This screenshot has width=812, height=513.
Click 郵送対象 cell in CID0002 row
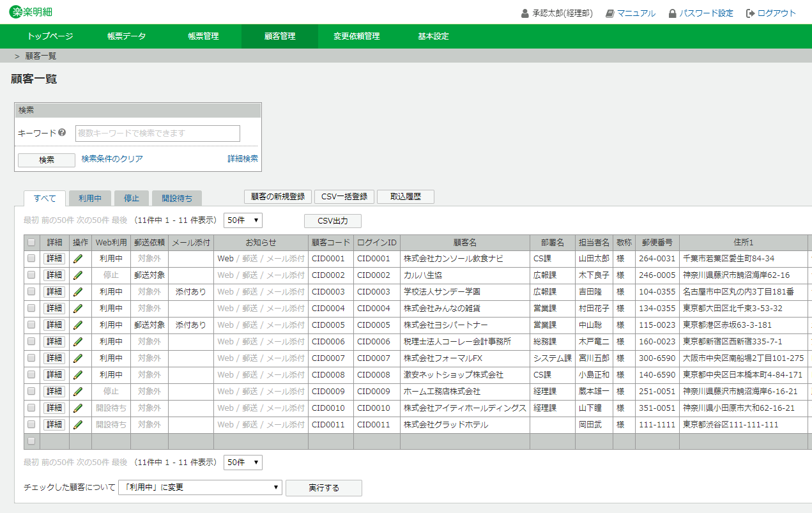pyautogui.click(x=149, y=275)
